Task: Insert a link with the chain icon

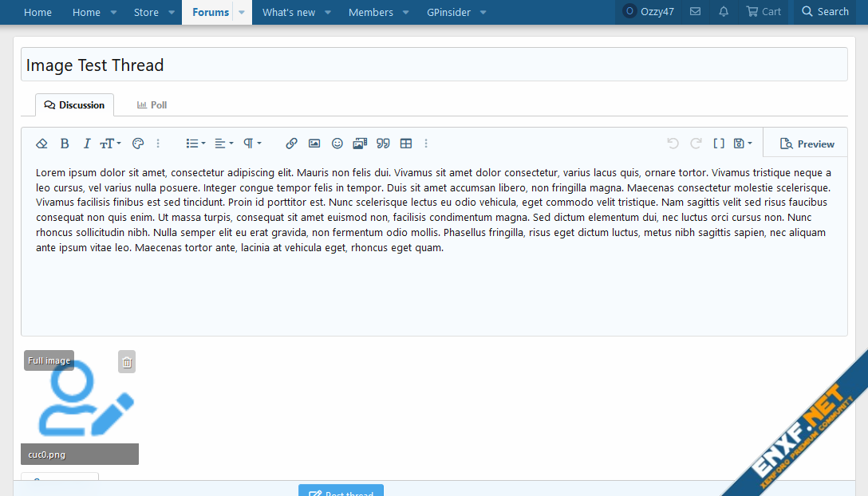Action: (x=291, y=144)
